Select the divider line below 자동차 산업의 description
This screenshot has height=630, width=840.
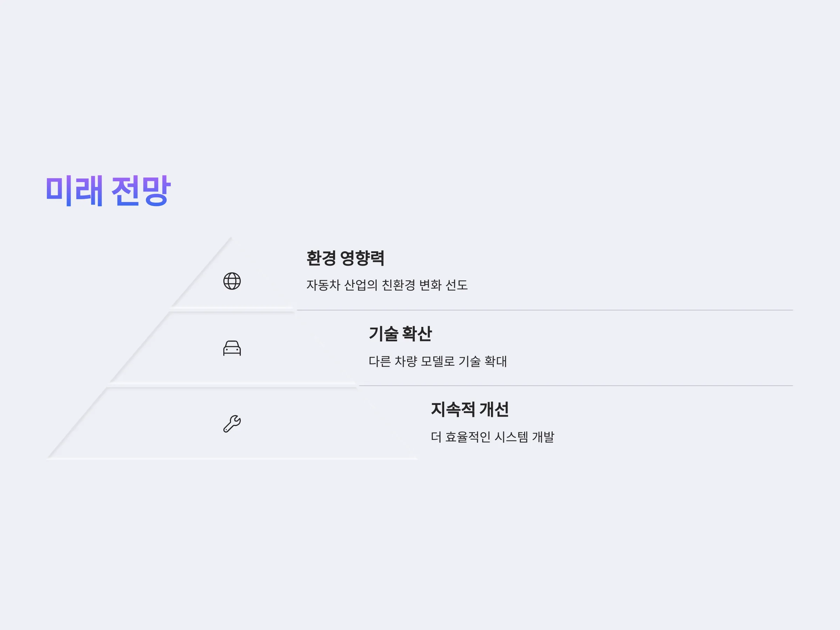[545, 310]
